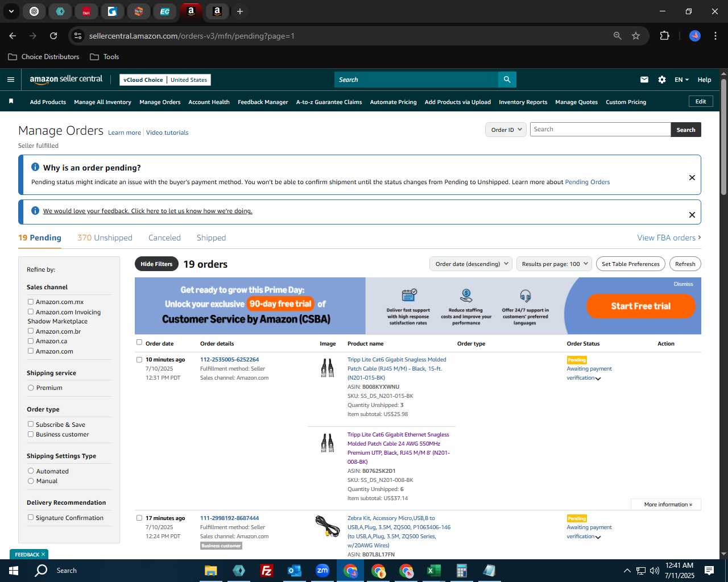Viewport: 728px width, 582px height.
Task: Bookmark this page with the star icon
Action: [x=636, y=36]
